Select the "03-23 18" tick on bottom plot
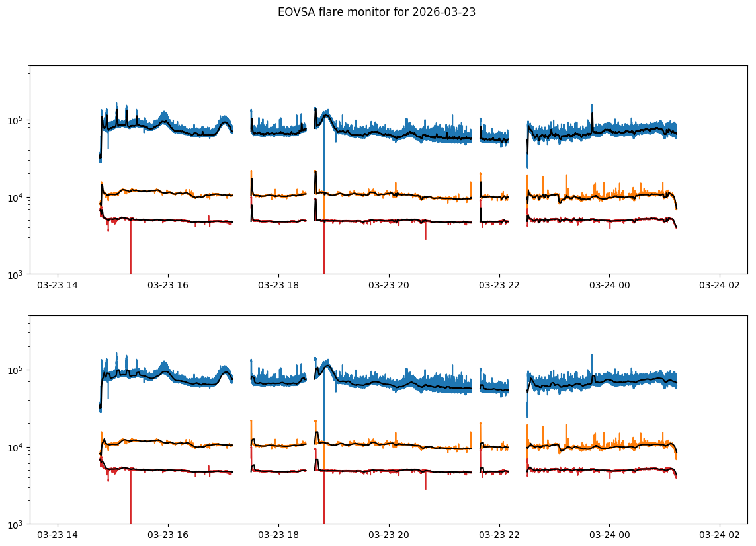 pos(278,535)
